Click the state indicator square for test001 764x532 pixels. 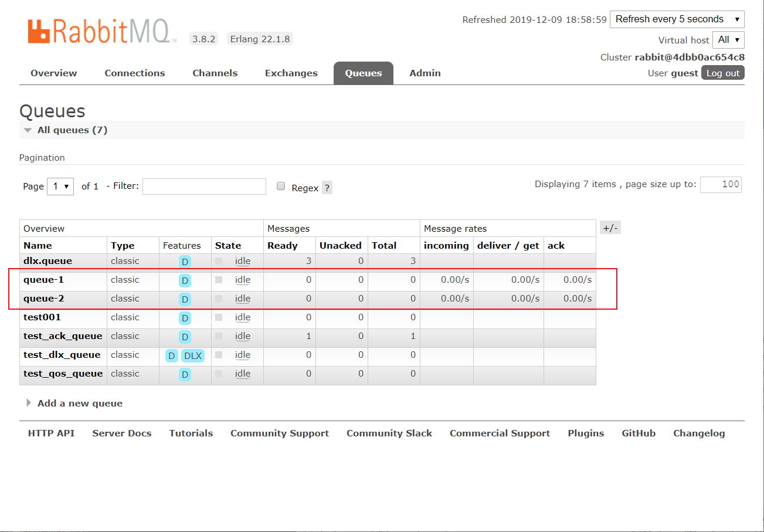pyautogui.click(x=219, y=317)
